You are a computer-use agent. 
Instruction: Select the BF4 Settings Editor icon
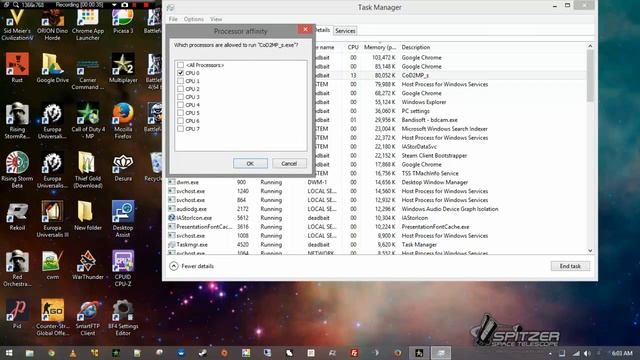tap(123, 317)
